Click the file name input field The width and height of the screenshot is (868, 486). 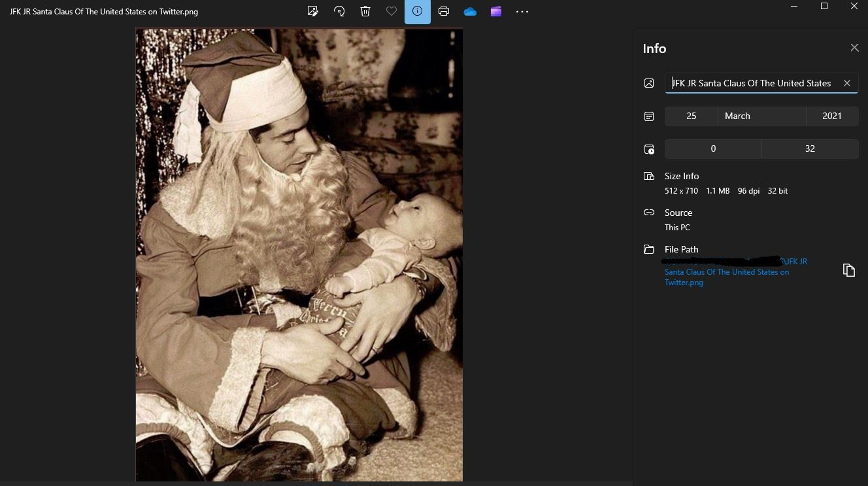pos(752,83)
